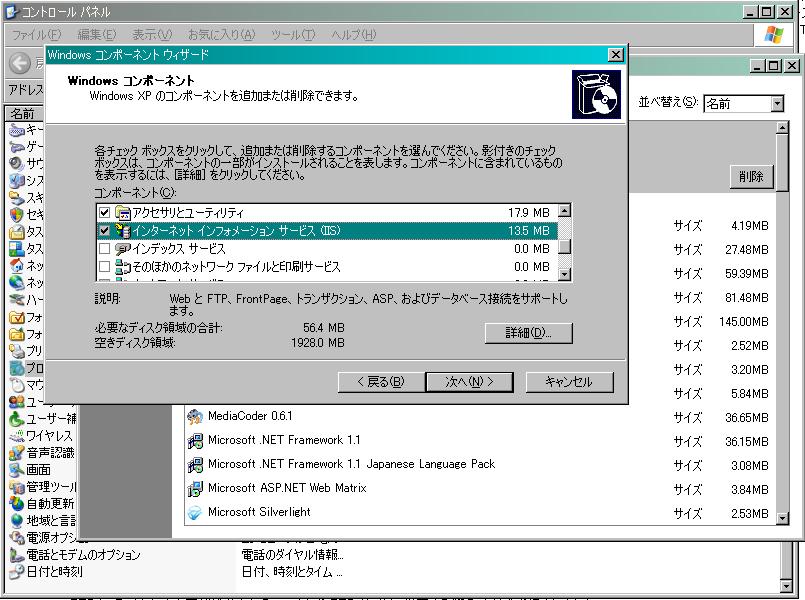Viewport: 805px width, 600px height.
Task: Click the インデックス サービス component icon
Action: click(123, 249)
